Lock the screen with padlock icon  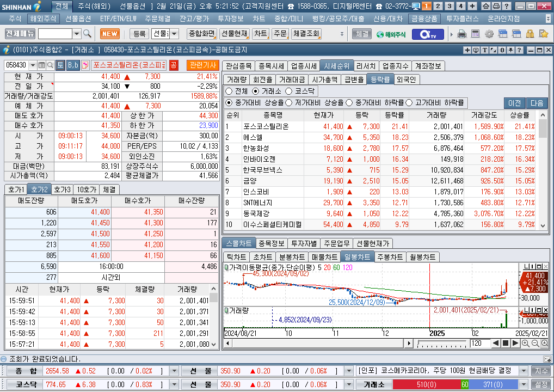point(530,34)
